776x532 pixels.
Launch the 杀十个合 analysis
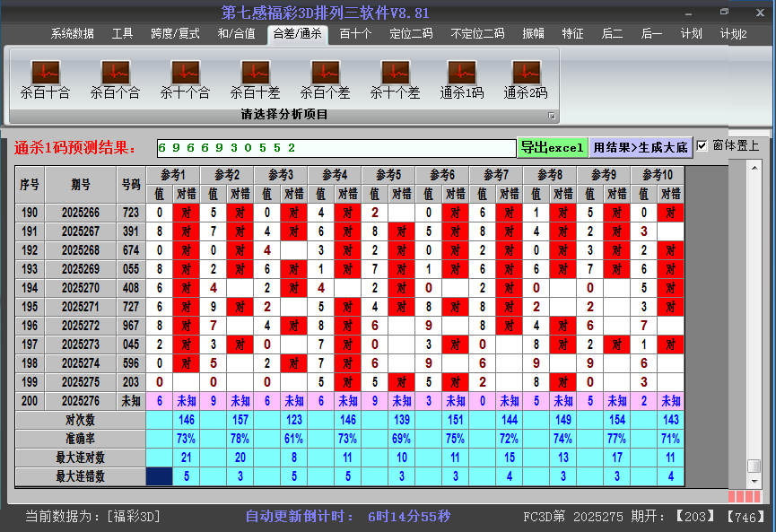pyautogui.click(x=185, y=79)
